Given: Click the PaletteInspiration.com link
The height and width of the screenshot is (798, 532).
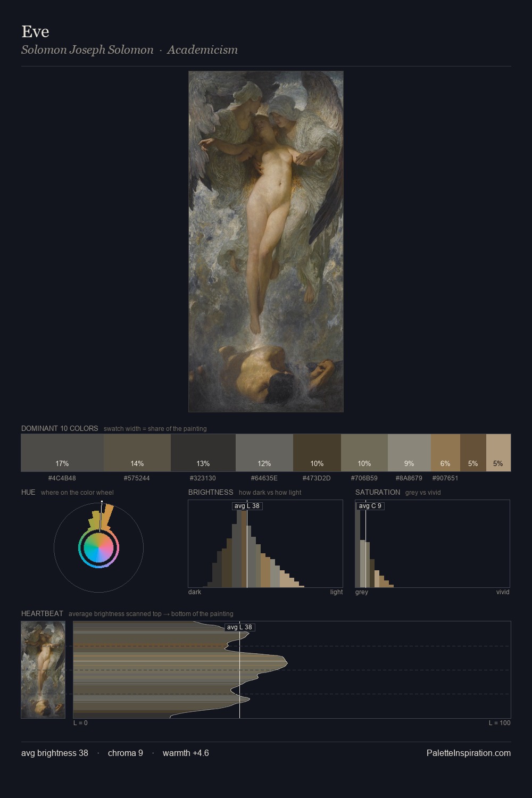Looking at the screenshot, I should point(469,753).
